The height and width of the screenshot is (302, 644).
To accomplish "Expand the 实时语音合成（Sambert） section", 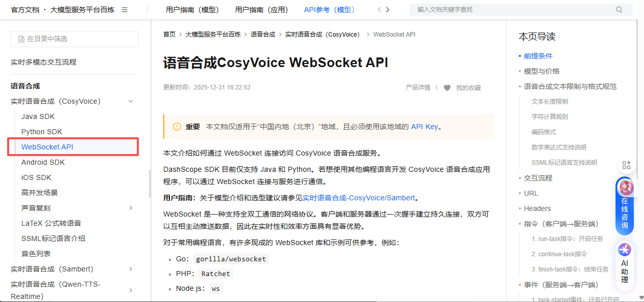I will [x=131, y=269].
